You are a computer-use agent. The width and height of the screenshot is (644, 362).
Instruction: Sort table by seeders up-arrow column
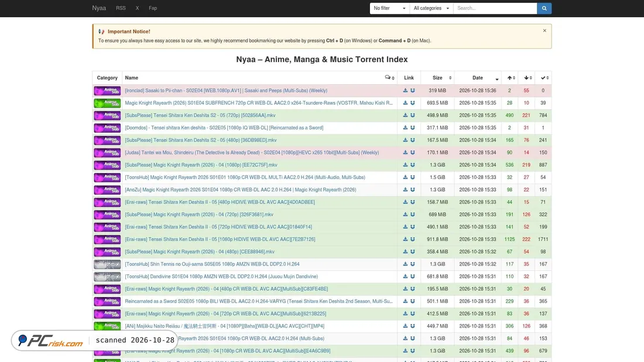(x=511, y=78)
